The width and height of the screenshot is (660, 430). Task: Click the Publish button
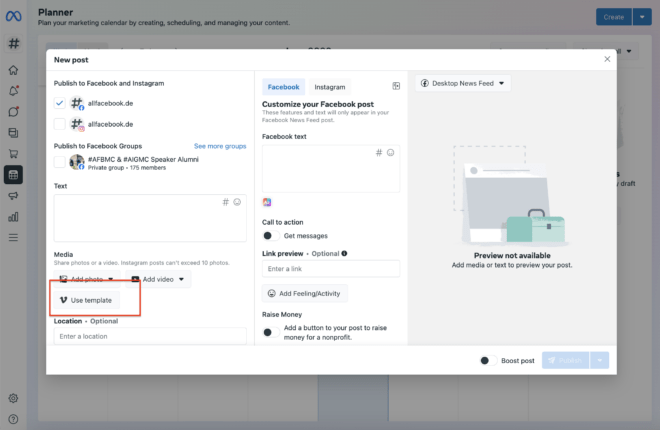[x=566, y=361]
